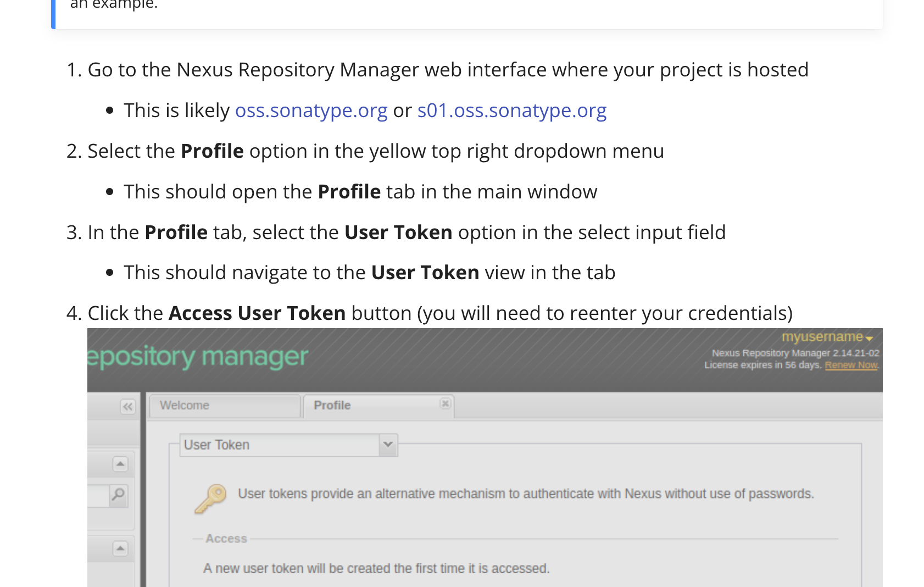Open the s01.oss.sonatype.org link
This screenshot has width=924, height=587.
(511, 111)
